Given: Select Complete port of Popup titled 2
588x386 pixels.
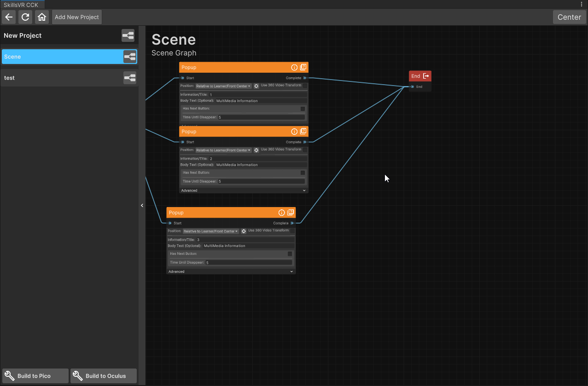Looking at the screenshot, I should click(x=305, y=142).
